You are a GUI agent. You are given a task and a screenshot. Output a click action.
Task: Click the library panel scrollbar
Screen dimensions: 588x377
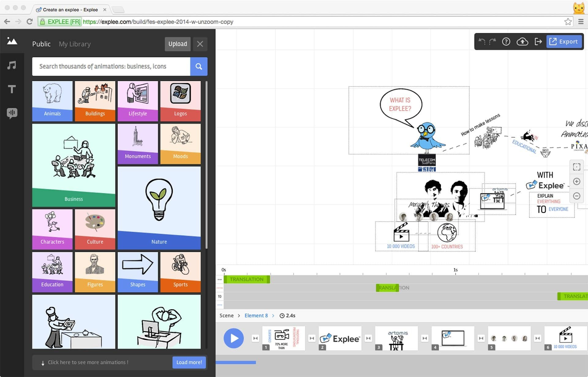pyautogui.click(x=206, y=165)
